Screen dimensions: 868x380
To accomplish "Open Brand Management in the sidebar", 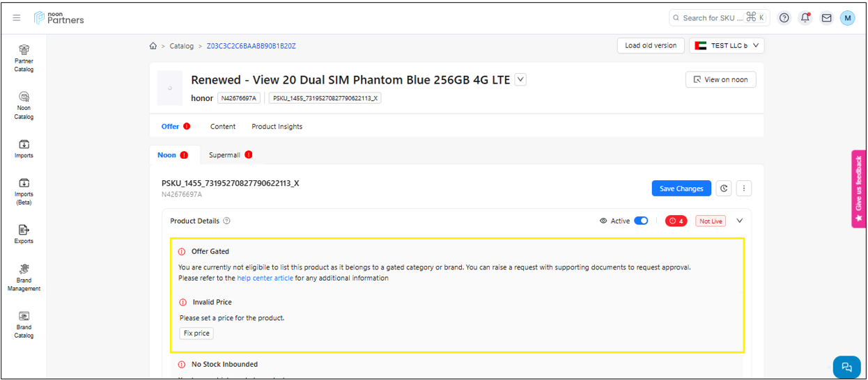I will click(24, 277).
